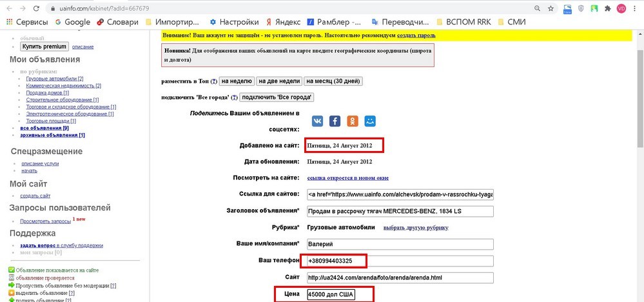The width and height of the screenshot is (644, 302).
Task: Open the VD profile avatar
Action: click(x=621, y=8)
